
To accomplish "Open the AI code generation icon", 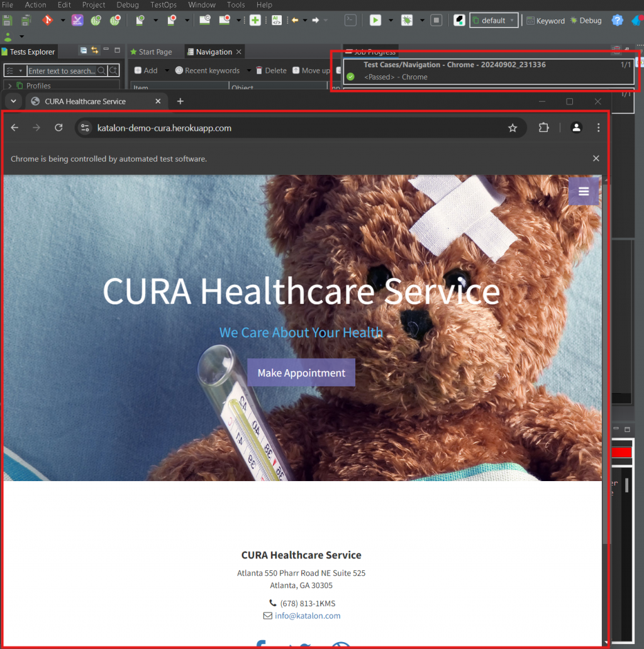I will click(277, 20).
